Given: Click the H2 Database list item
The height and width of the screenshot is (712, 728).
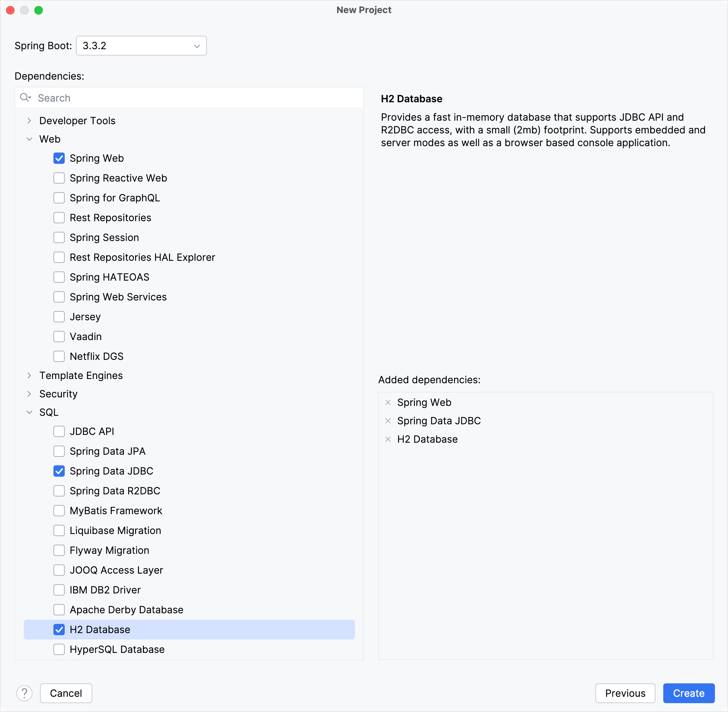Looking at the screenshot, I should (x=99, y=629).
